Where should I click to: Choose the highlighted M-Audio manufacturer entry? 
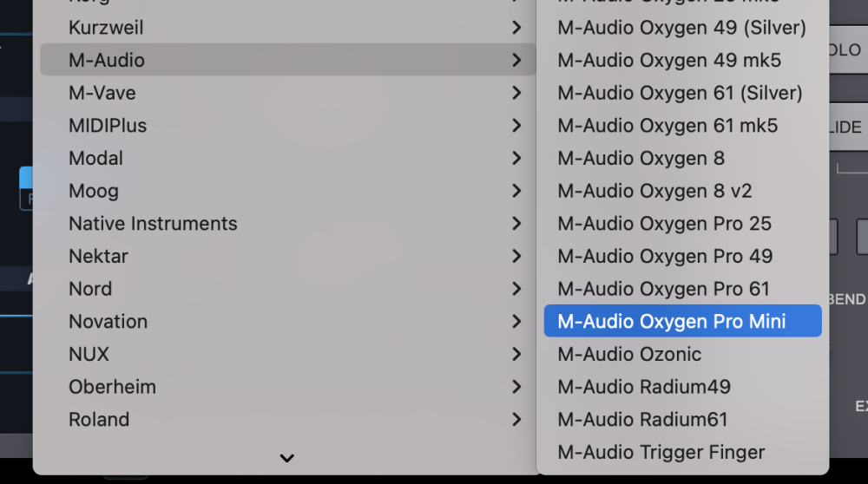[107, 61]
